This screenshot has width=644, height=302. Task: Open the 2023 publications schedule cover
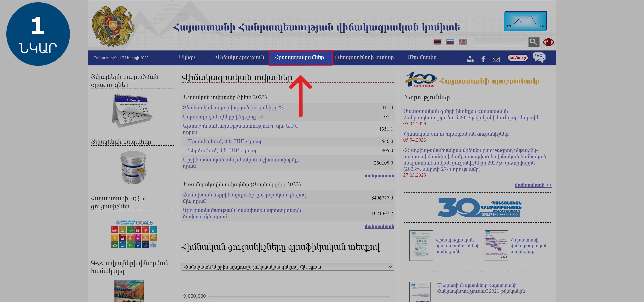point(421,246)
